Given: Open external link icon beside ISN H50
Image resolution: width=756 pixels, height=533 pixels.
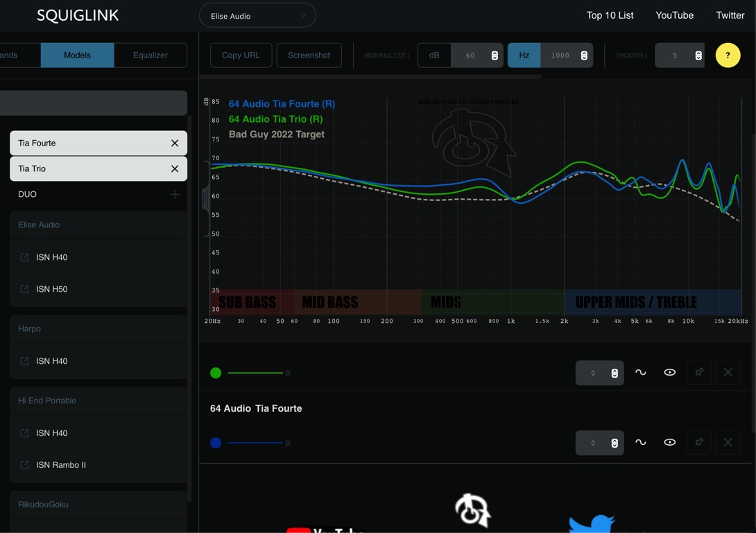Looking at the screenshot, I should pyautogui.click(x=24, y=289).
